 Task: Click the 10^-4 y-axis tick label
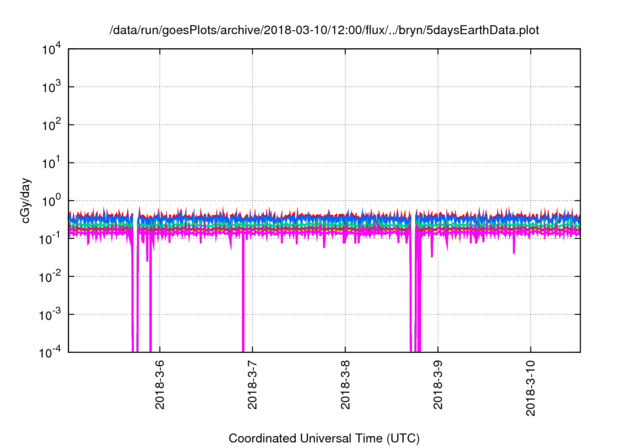click(x=50, y=352)
